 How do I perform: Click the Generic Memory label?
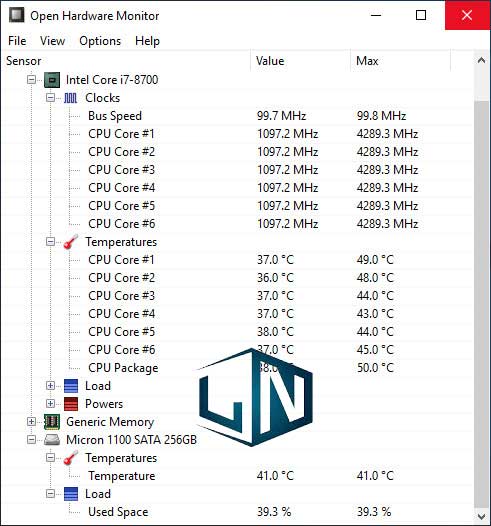[x=110, y=422]
